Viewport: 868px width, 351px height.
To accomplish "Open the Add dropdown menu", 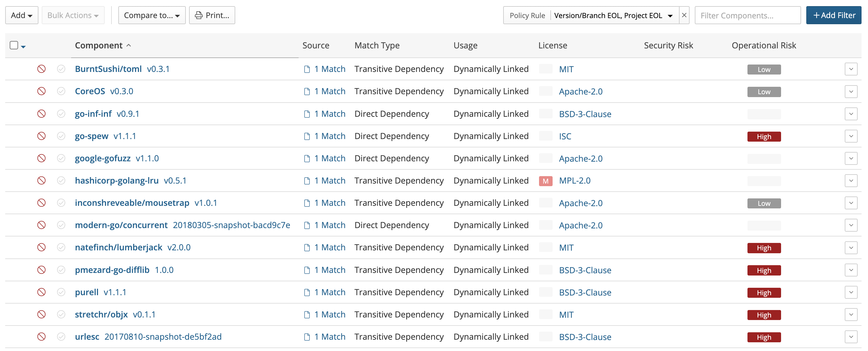I will coord(22,15).
